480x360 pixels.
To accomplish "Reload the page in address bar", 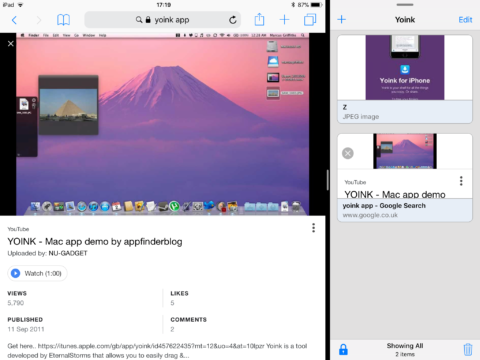I will coord(233,20).
